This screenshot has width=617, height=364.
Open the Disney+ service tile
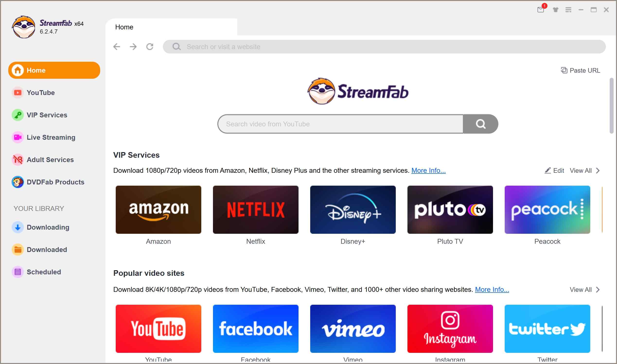[353, 210]
